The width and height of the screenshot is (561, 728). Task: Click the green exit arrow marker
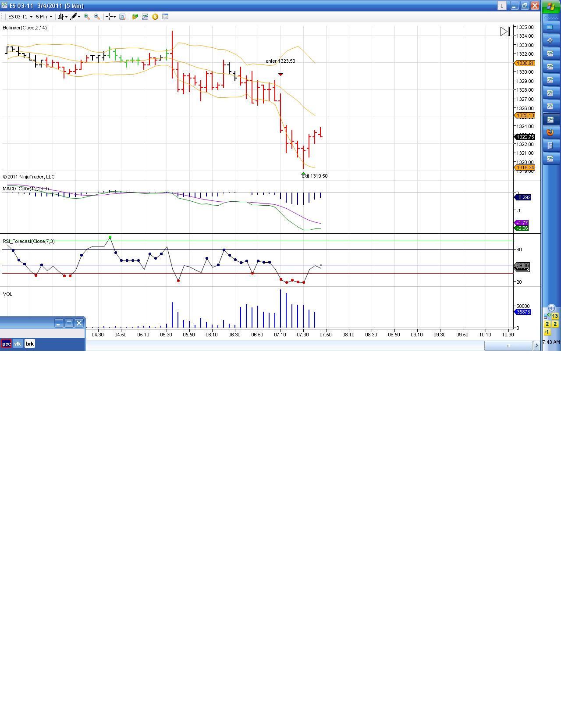(x=303, y=174)
